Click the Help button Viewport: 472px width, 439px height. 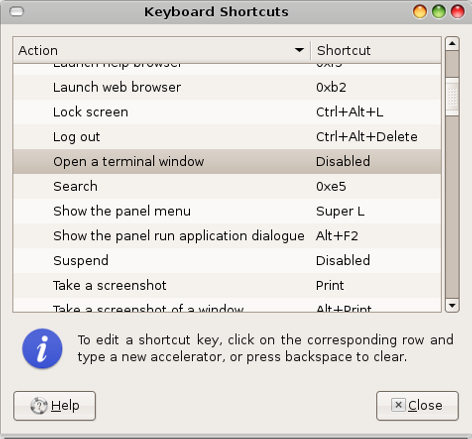[x=54, y=406]
